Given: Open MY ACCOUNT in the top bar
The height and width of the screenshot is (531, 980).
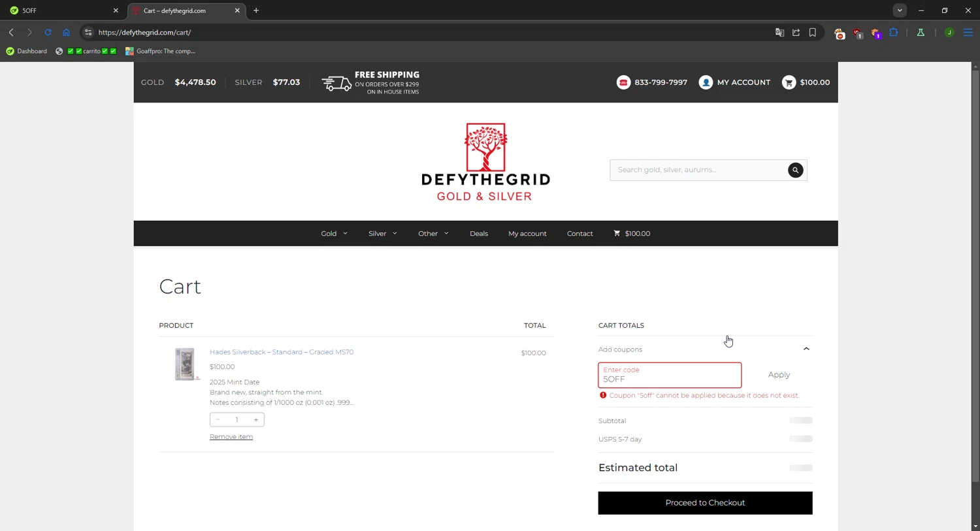Looking at the screenshot, I should (x=734, y=82).
